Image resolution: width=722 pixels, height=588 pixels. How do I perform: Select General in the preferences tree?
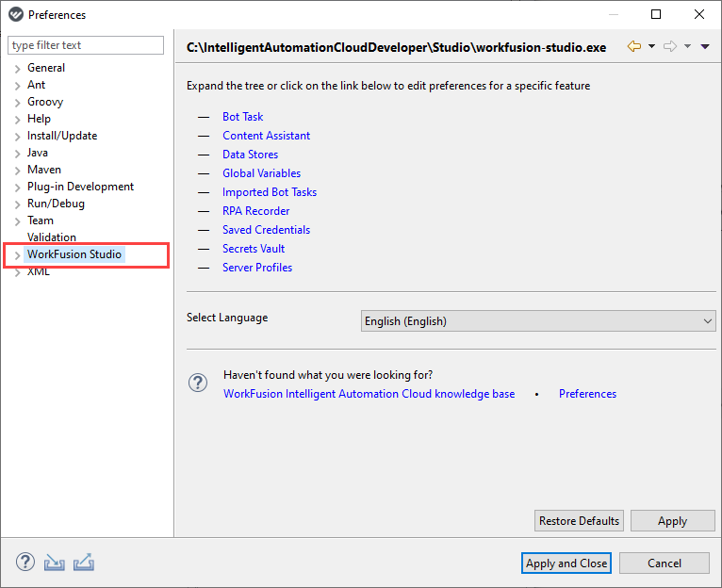pyautogui.click(x=46, y=68)
